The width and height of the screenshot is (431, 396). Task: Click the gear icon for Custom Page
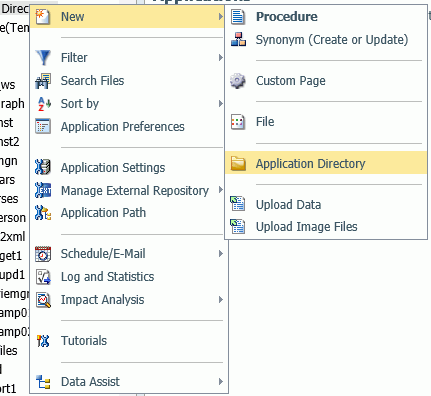tap(238, 81)
